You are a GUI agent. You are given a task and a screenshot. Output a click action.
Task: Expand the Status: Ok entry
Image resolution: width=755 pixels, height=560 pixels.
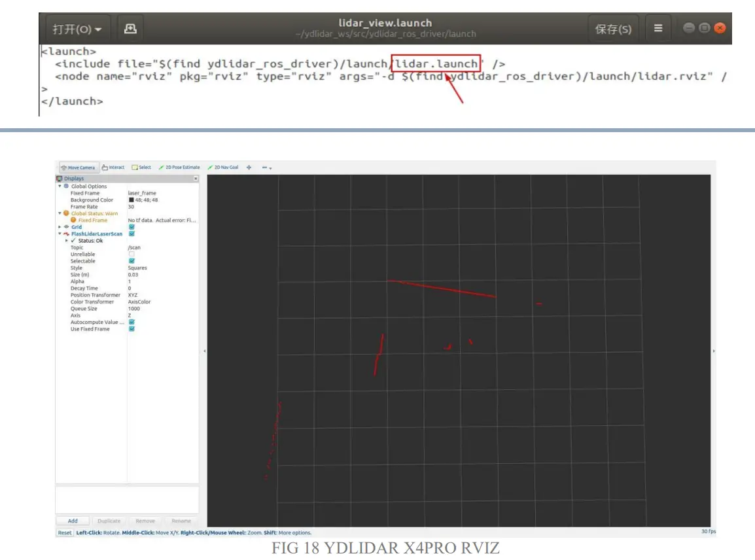pos(67,241)
